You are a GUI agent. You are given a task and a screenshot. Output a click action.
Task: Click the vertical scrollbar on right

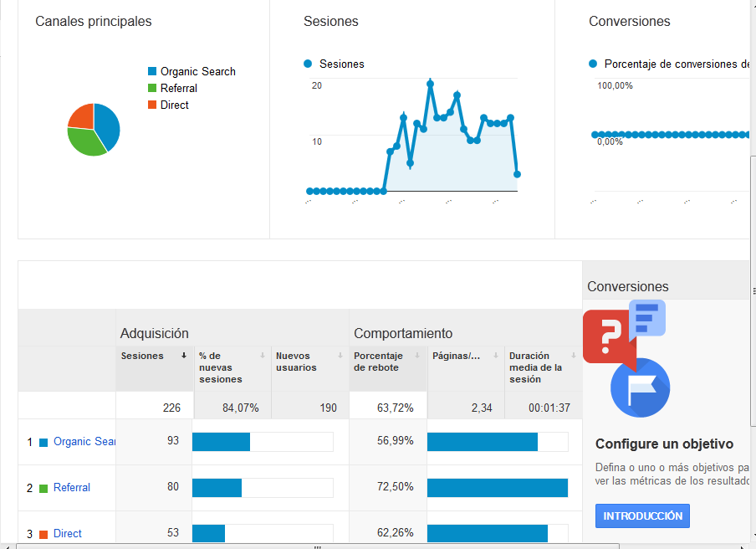pos(753,291)
